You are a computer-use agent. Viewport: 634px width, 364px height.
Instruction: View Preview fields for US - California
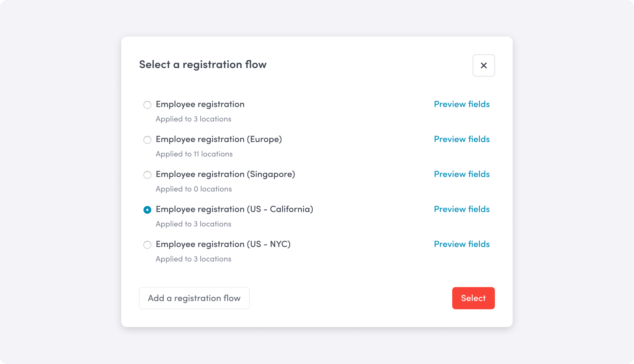point(461,209)
